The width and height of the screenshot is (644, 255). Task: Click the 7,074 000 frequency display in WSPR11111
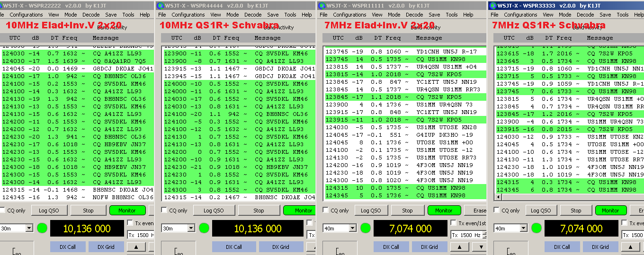pos(410,229)
